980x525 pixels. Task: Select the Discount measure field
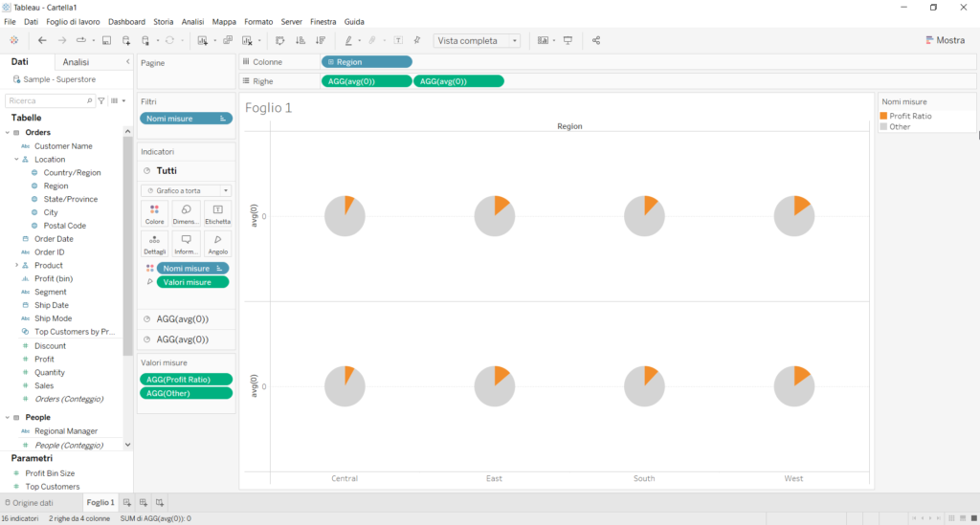click(x=50, y=346)
